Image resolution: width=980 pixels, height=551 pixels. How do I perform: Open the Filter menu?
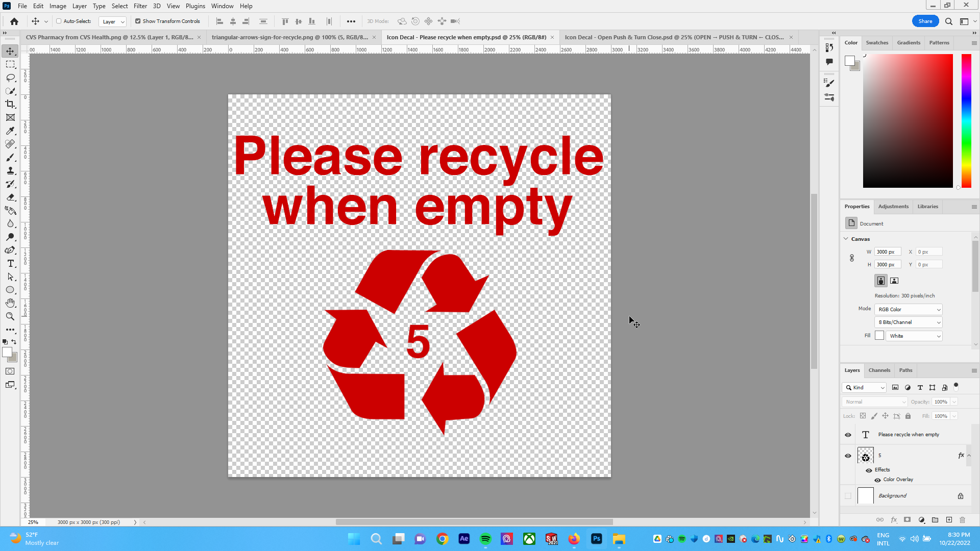(x=140, y=6)
